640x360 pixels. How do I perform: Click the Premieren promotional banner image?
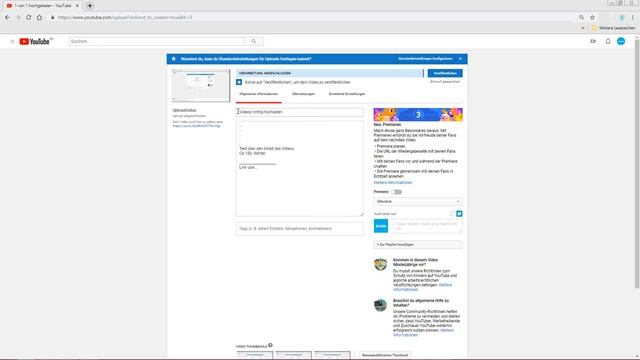point(418,115)
